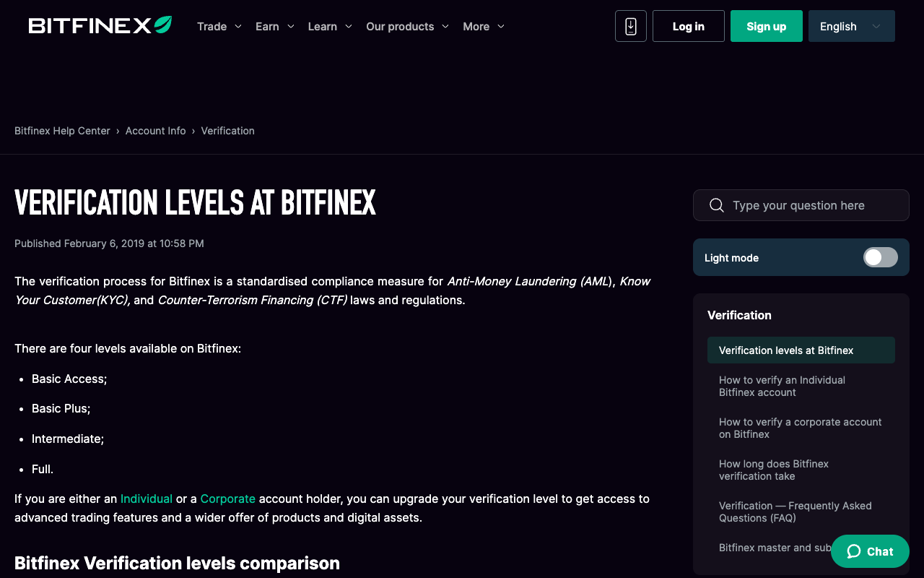
Task: Expand the Learn dropdown menu
Action: [x=330, y=26]
